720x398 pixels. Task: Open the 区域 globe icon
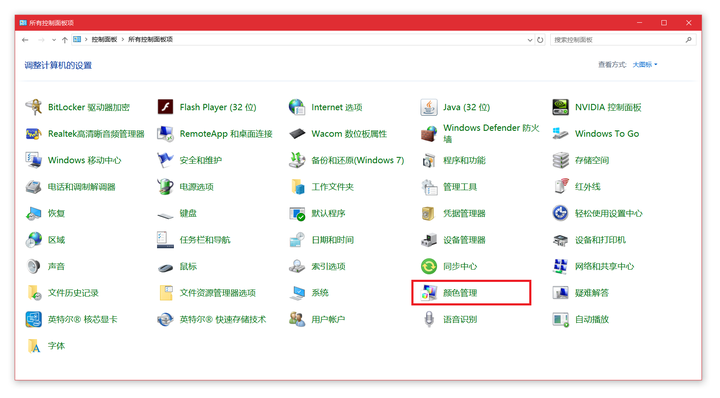click(34, 240)
